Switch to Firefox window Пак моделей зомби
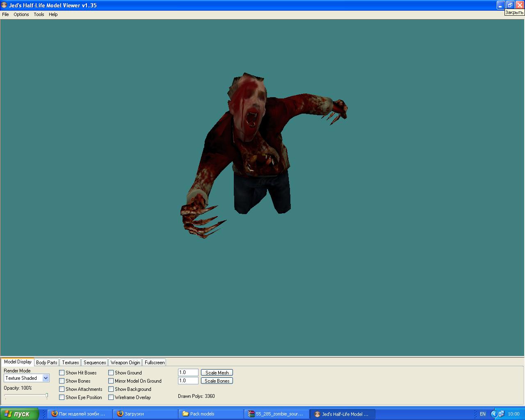This screenshot has width=525, height=420. [x=80, y=414]
